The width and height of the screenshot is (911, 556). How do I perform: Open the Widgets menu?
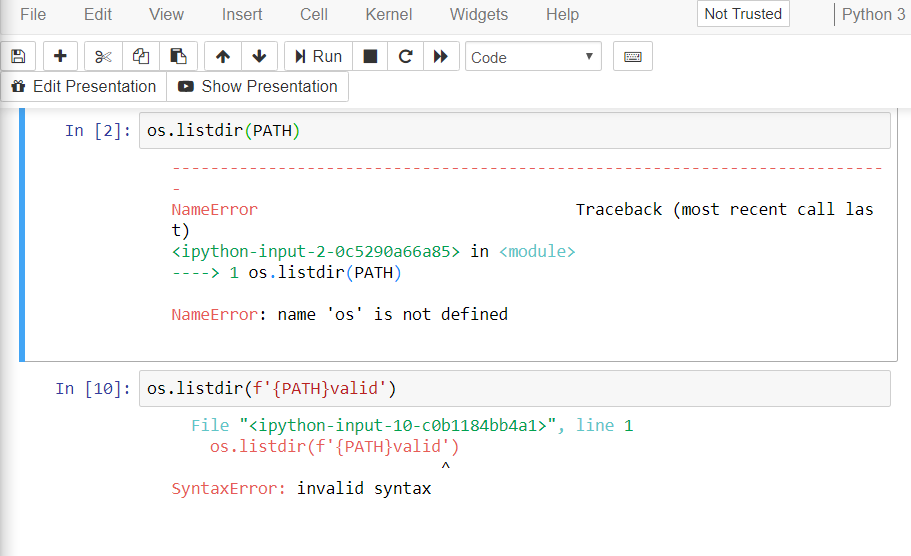pyautogui.click(x=478, y=14)
